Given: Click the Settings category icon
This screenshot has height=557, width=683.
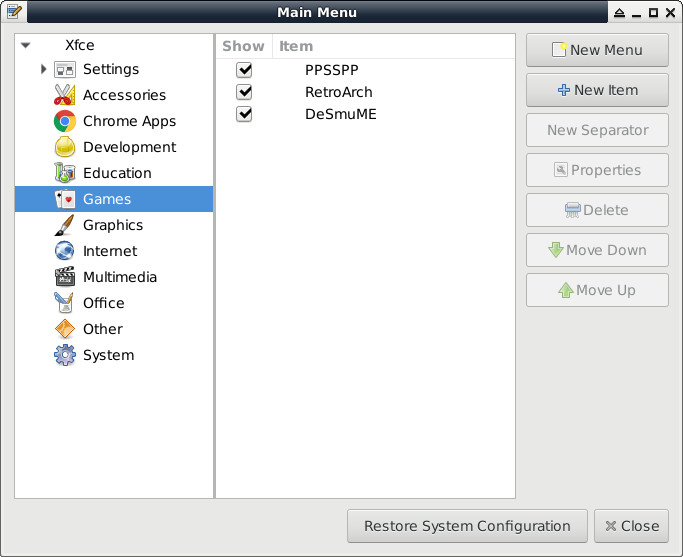Looking at the screenshot, I should (x=64, y=69).
